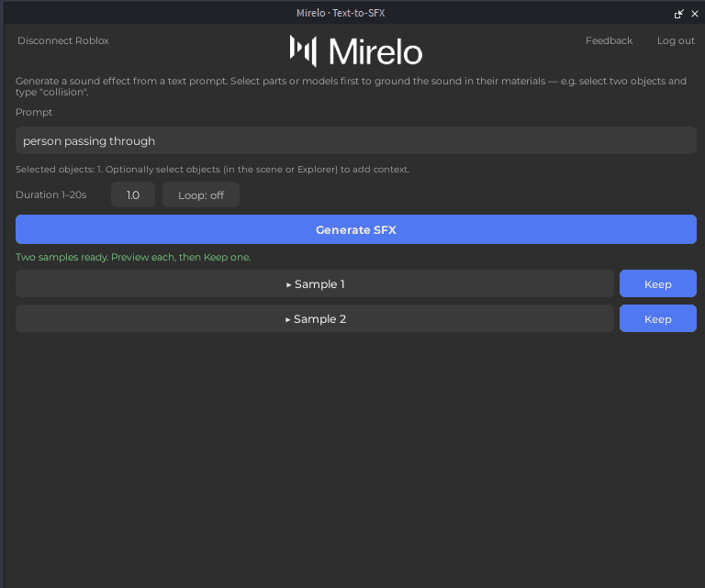Click the 'Duration 1–20s' label

coord(50,194)
